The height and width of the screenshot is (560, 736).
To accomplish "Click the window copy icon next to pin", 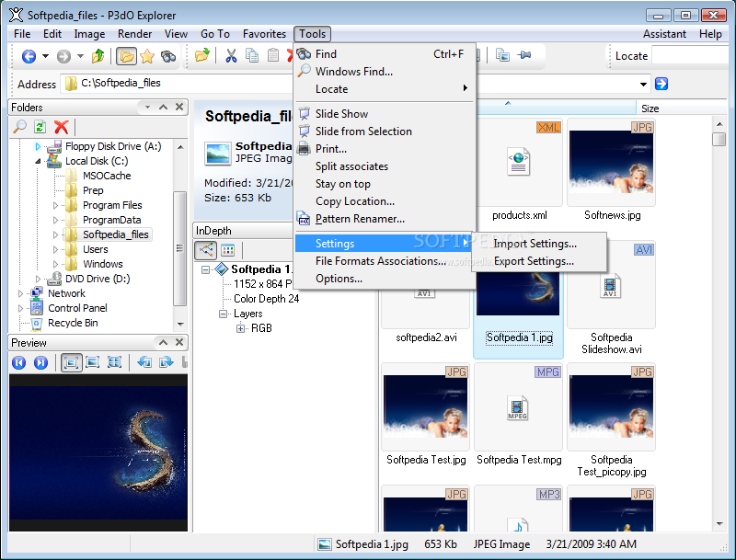I will tap(502, 55).
